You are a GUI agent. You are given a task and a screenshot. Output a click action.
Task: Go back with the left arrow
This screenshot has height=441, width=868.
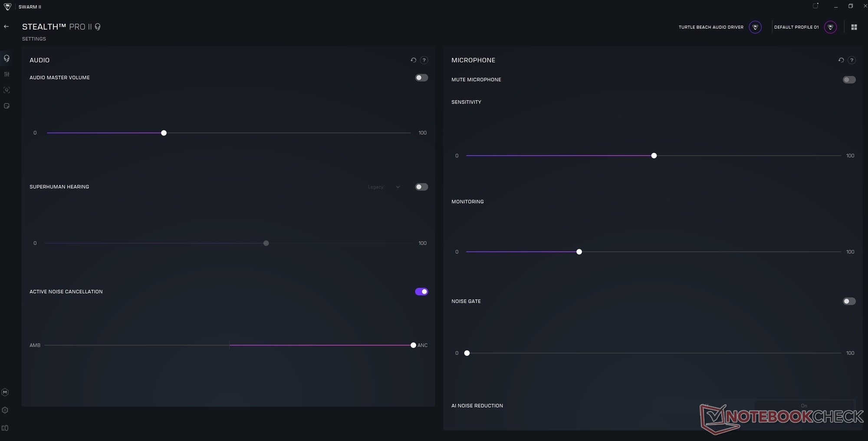pyautogui.click(x=6, y=27)
